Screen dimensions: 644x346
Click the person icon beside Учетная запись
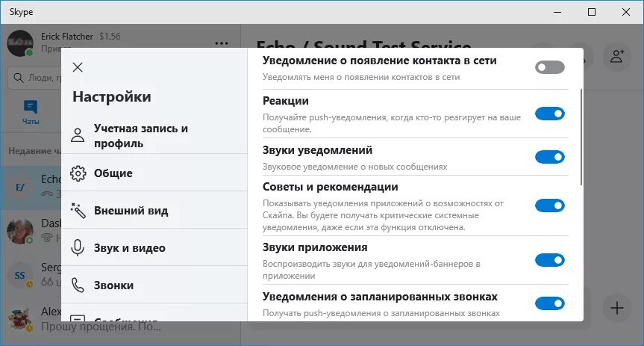pyautogui.click(x=78, y=135)
